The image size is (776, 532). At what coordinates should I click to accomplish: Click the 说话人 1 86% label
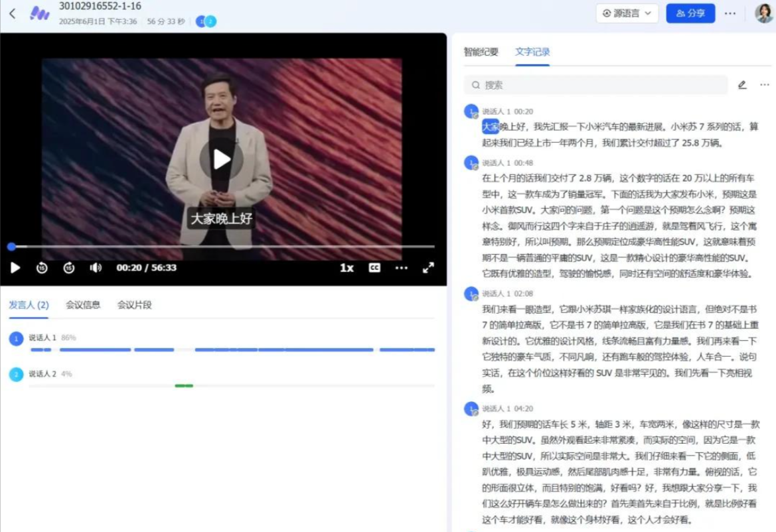(x=52, y=338)
